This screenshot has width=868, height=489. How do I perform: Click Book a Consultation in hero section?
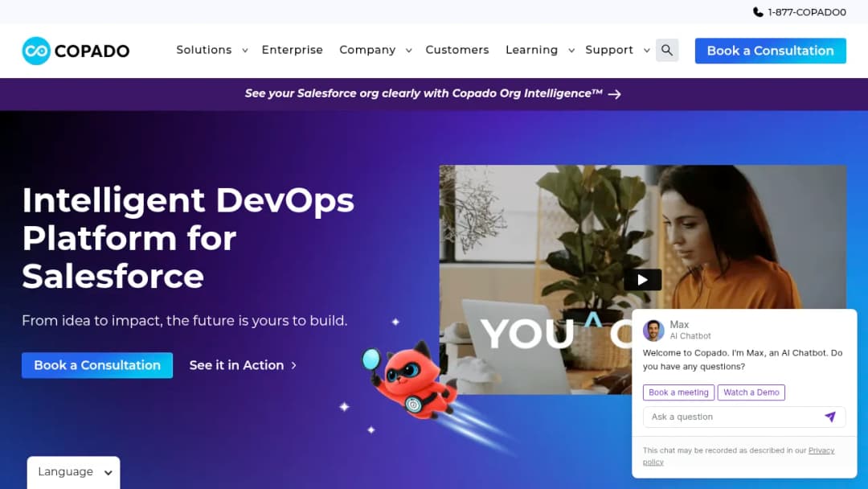(x=97, y=365)
